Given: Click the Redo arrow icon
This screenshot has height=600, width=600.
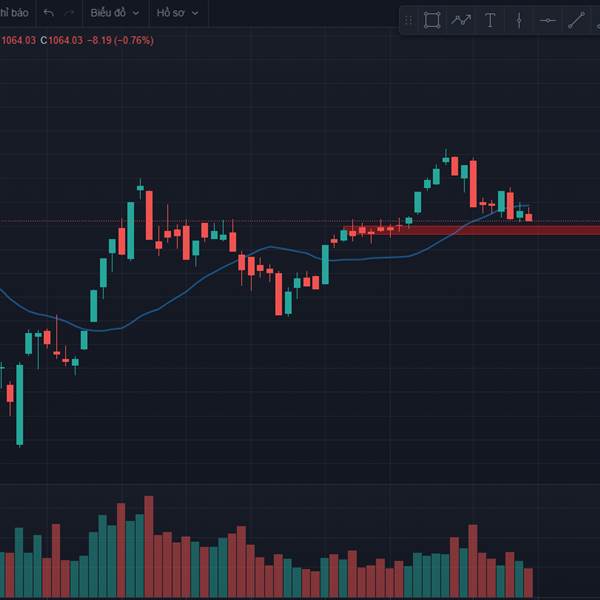Looking at the screenshot, I should click(x=69, y=13).
